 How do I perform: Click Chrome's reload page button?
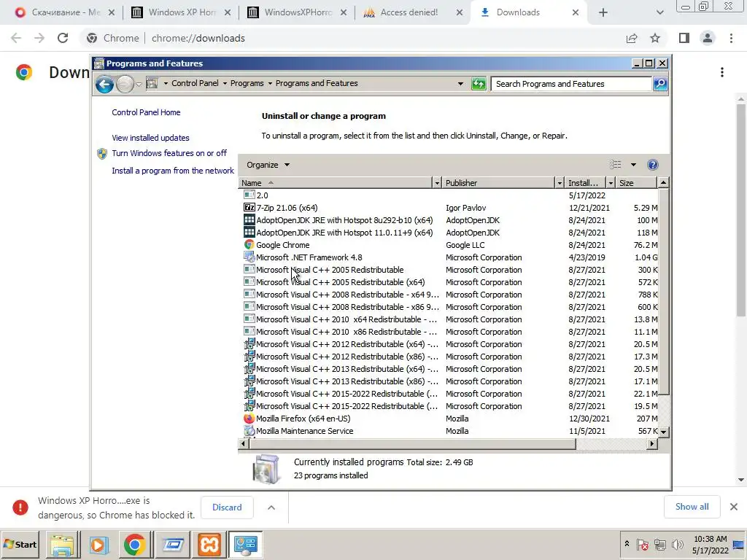pos(63,38)
